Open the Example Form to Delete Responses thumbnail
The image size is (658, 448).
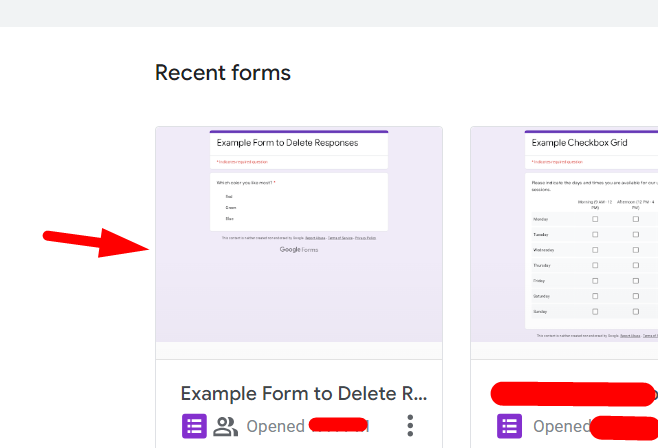coord(298,234)
